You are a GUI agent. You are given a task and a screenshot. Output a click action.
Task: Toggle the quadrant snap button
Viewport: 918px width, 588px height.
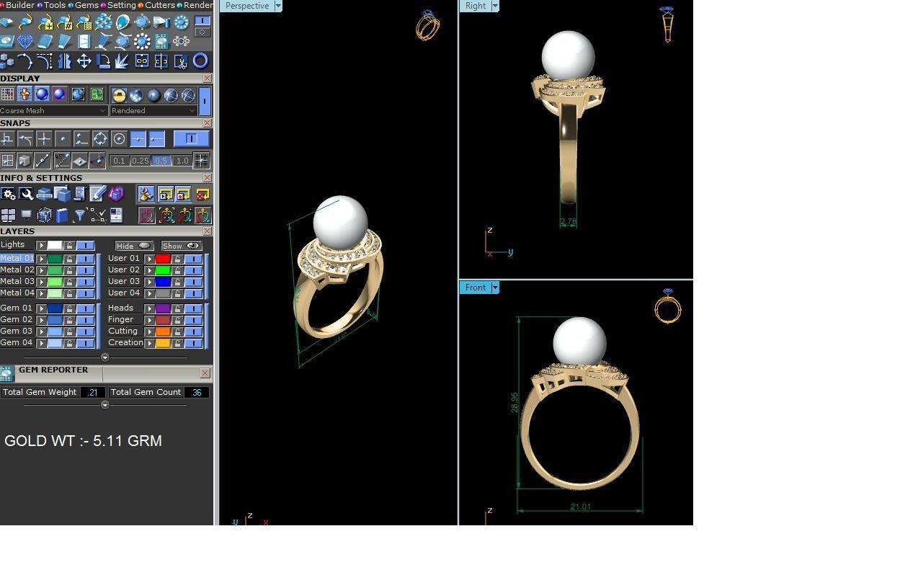[x=100, y=139]
